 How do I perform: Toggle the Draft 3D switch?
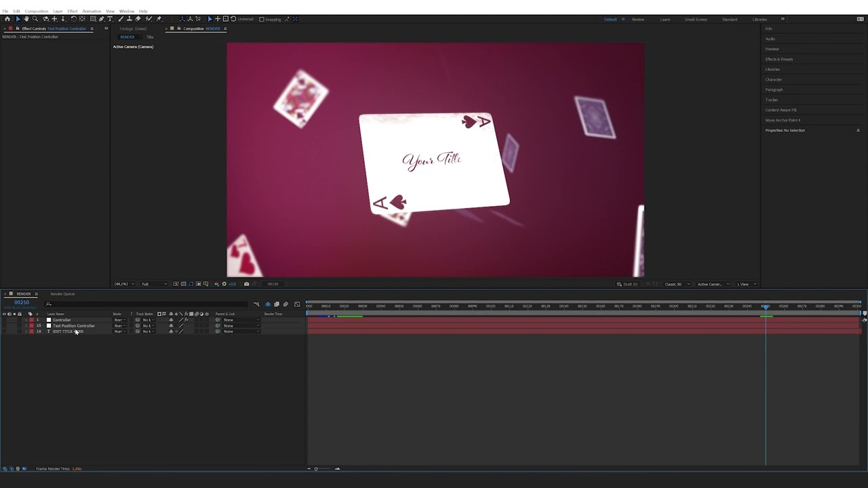point(627,284)
